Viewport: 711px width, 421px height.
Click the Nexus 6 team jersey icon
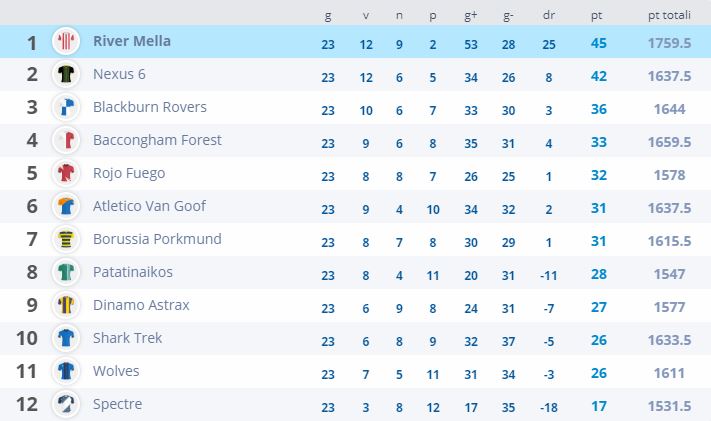point(66,75)
